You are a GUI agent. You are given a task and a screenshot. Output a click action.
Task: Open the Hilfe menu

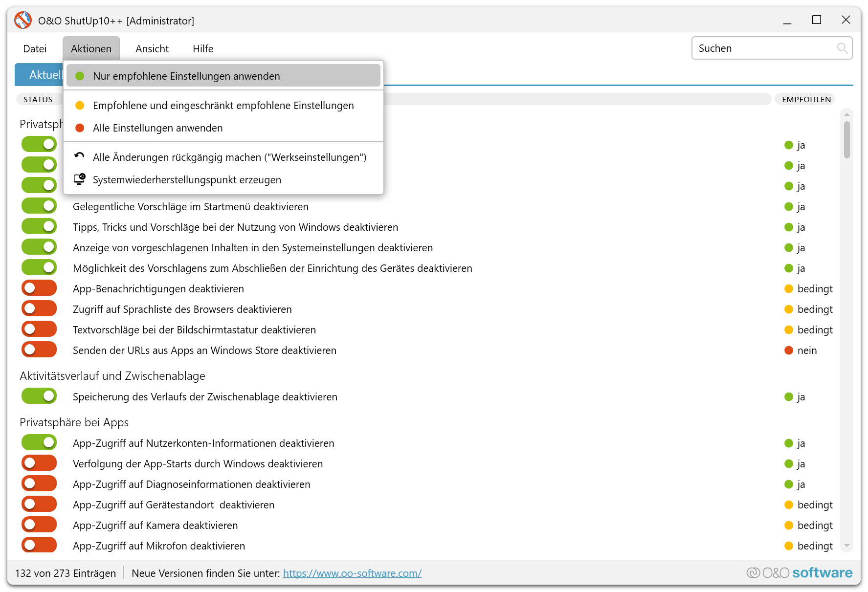202,49
